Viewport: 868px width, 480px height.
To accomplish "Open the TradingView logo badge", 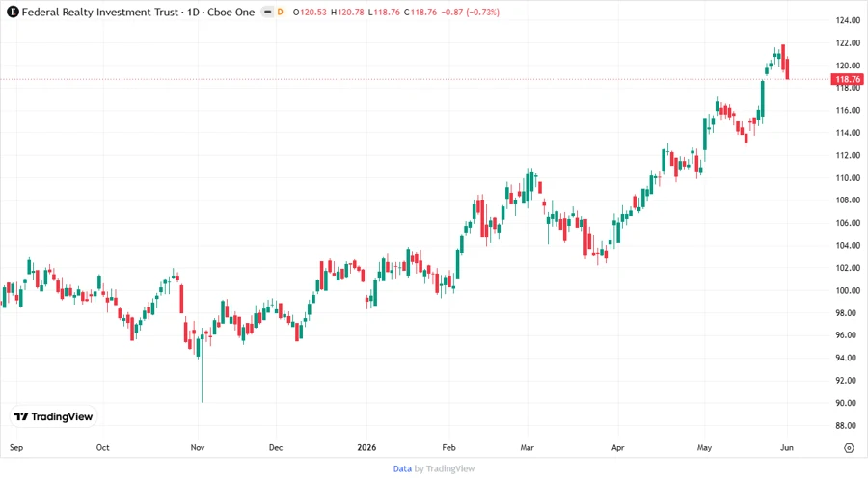I will (x=53, y=416).
